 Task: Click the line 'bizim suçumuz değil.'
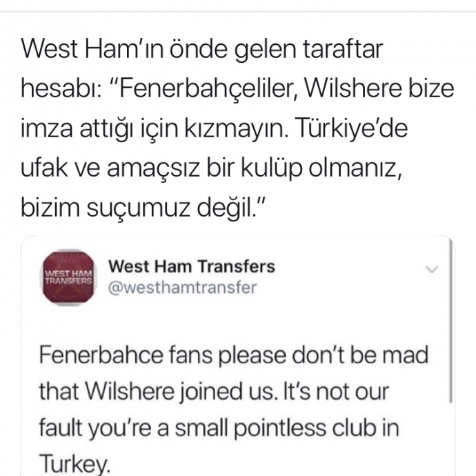point(143,208)
